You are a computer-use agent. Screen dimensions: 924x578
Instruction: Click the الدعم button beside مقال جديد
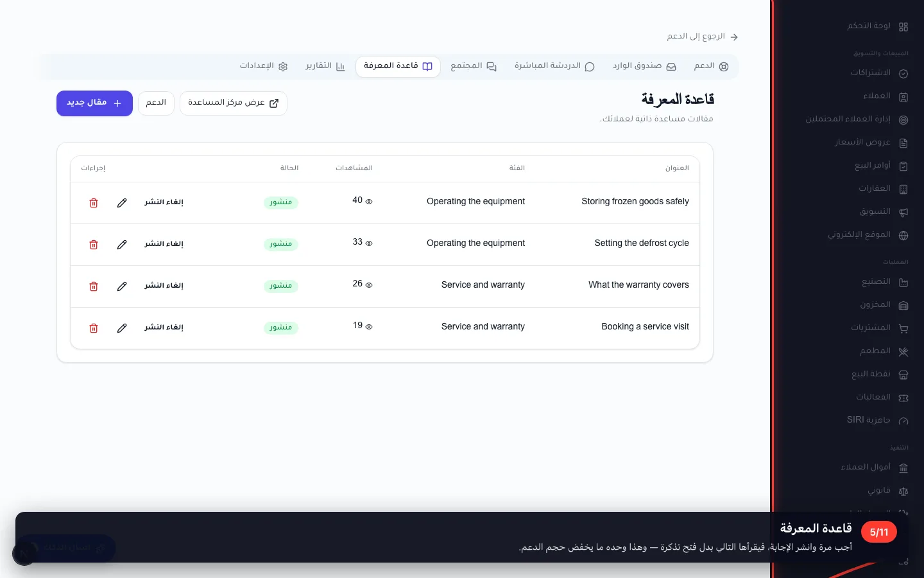(156, 103)
